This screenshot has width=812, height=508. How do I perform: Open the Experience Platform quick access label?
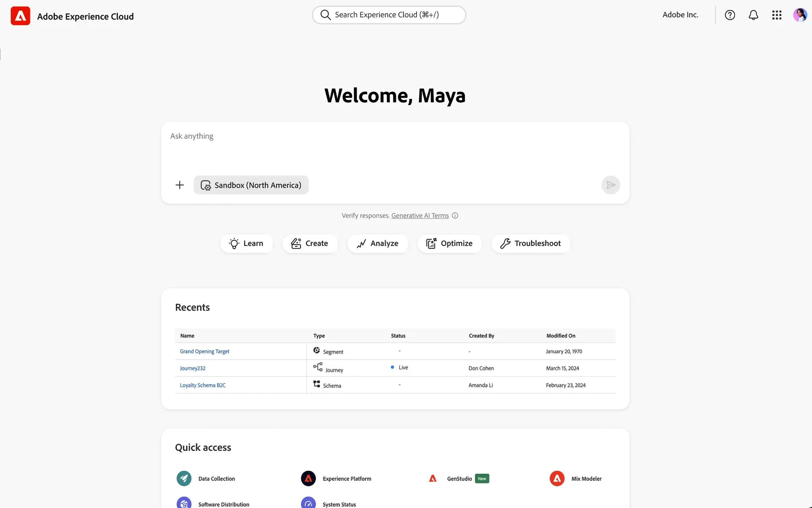pos(347,479)
